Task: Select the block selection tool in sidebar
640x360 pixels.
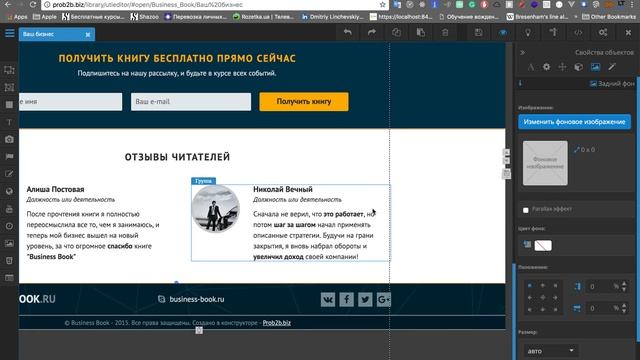Action: coord(9,70)
